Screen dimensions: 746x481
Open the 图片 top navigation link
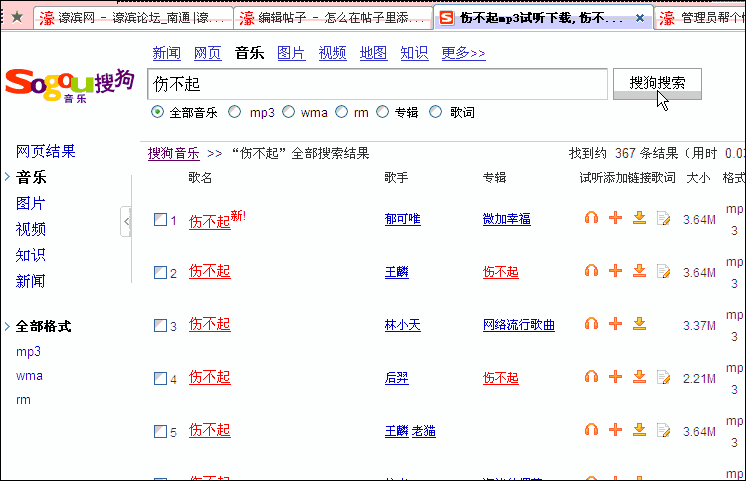click(291, 53)
